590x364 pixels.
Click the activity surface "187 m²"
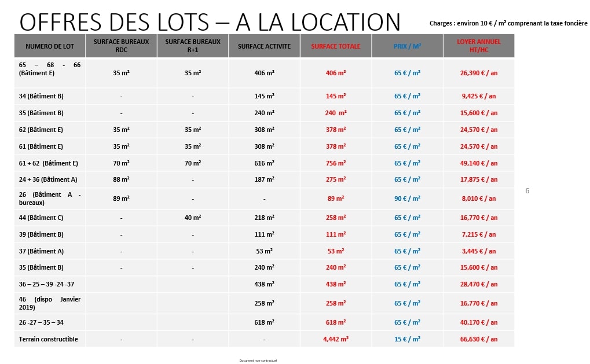(264, 180)
